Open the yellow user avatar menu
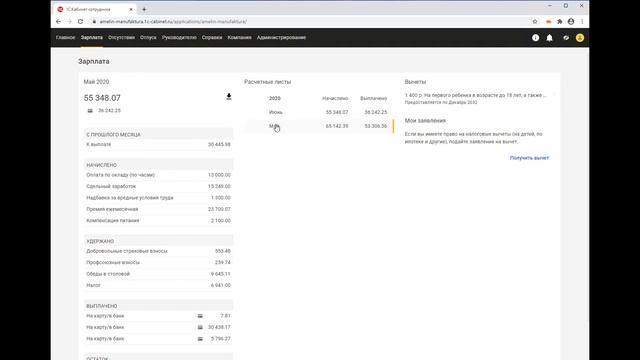The width and height of the screenshot is (640, 360). click(580, 38)
